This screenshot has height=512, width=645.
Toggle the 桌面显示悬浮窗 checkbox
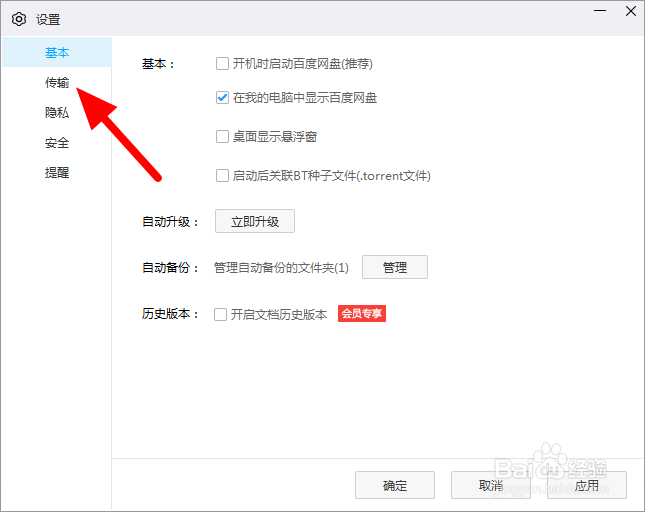tap(222, 137)
